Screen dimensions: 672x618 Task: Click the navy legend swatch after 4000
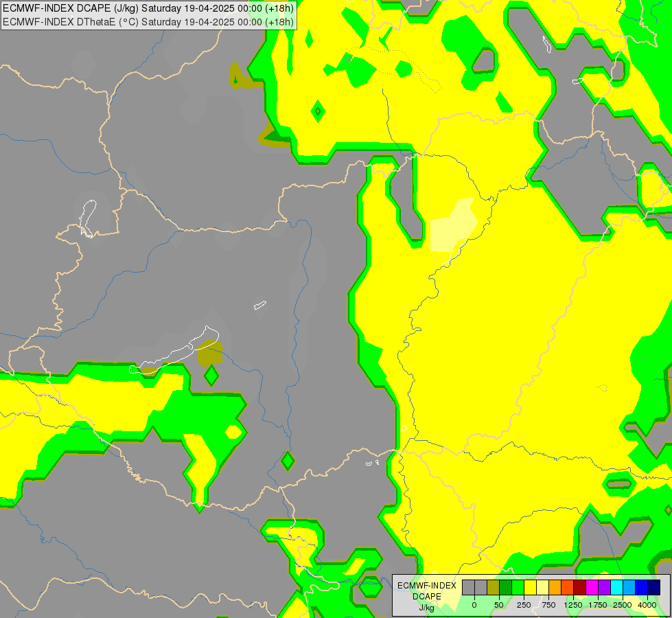click(653, 587)
